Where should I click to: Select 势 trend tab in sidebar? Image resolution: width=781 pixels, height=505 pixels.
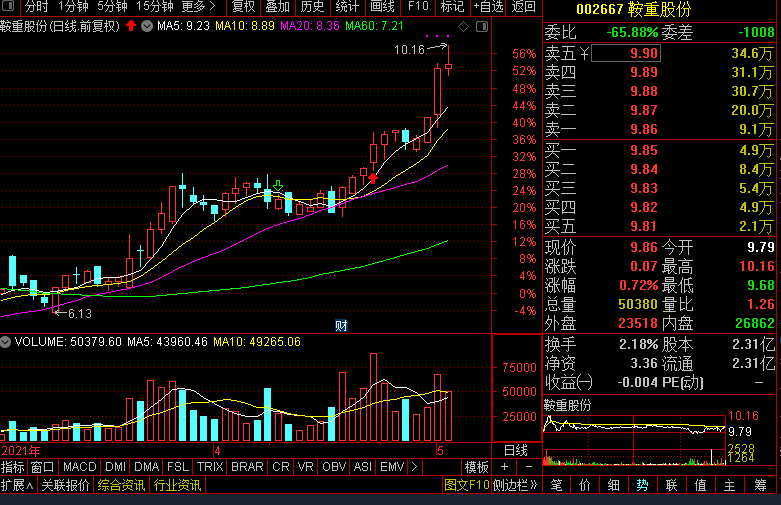(643, 485)
